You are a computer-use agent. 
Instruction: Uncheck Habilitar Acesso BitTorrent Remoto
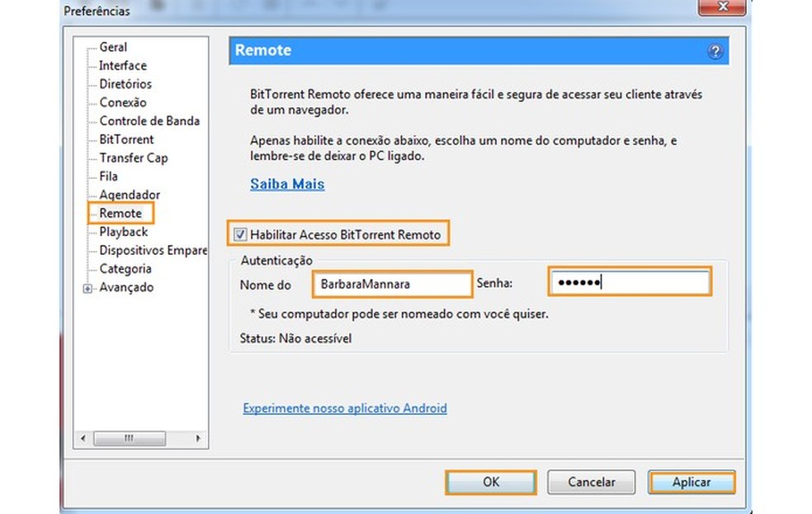tap(240, 233)
